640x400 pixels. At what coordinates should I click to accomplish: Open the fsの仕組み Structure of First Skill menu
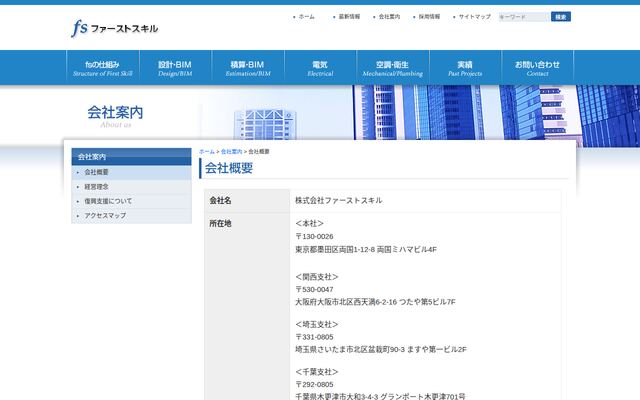(102, 68)
